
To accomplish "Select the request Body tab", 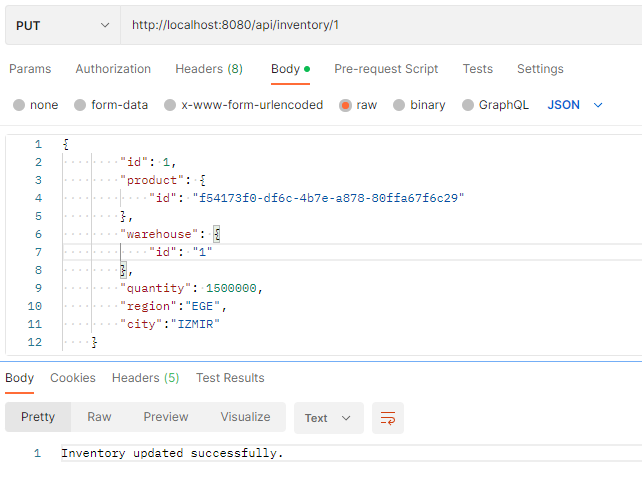I will (x=290, y=69).
